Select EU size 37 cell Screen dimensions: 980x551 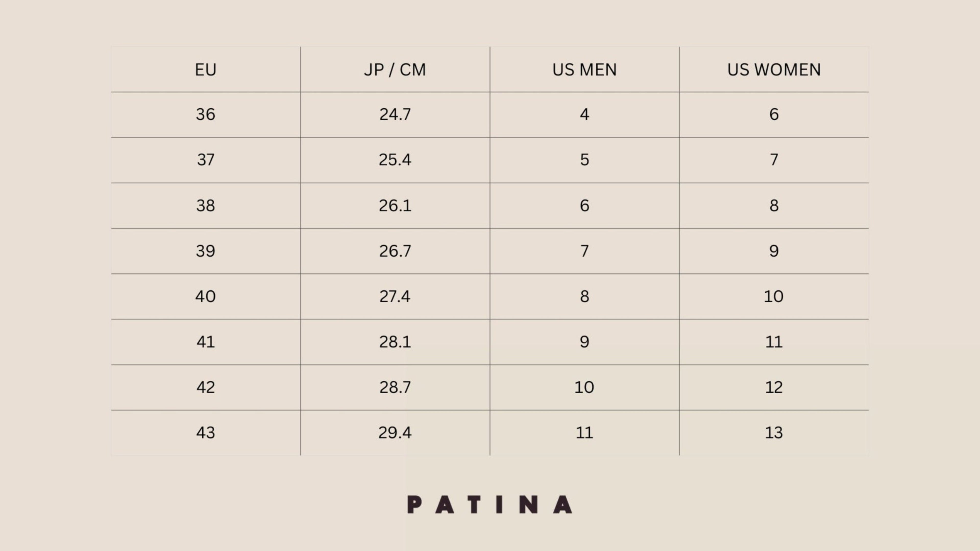point(205,160)
